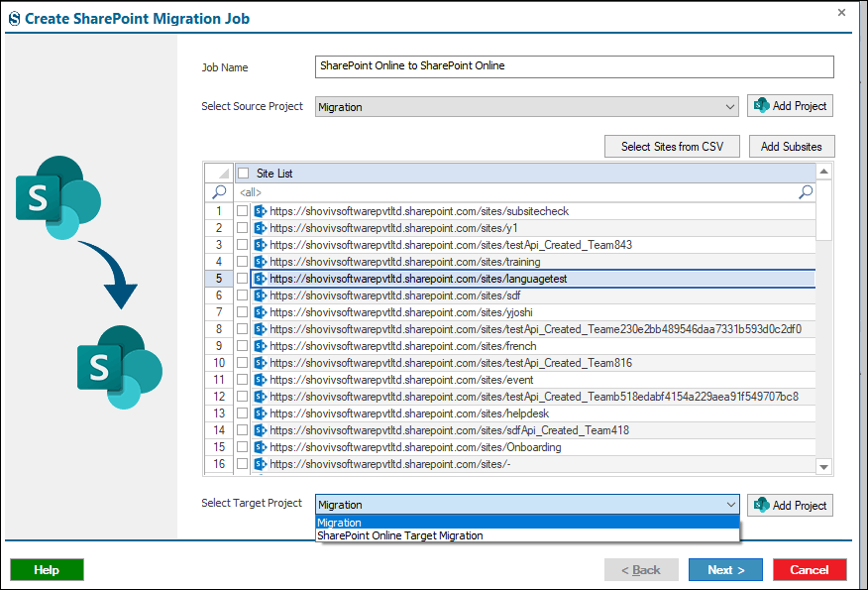This screenshot has height=590, width=868.
Task: Check the Site List header checkbox
Action: pos(243,173)
